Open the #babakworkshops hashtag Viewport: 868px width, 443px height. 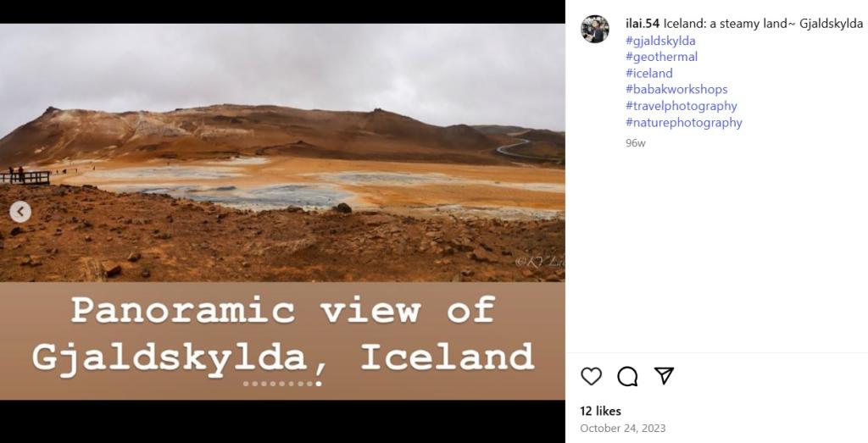coord(676,89)
